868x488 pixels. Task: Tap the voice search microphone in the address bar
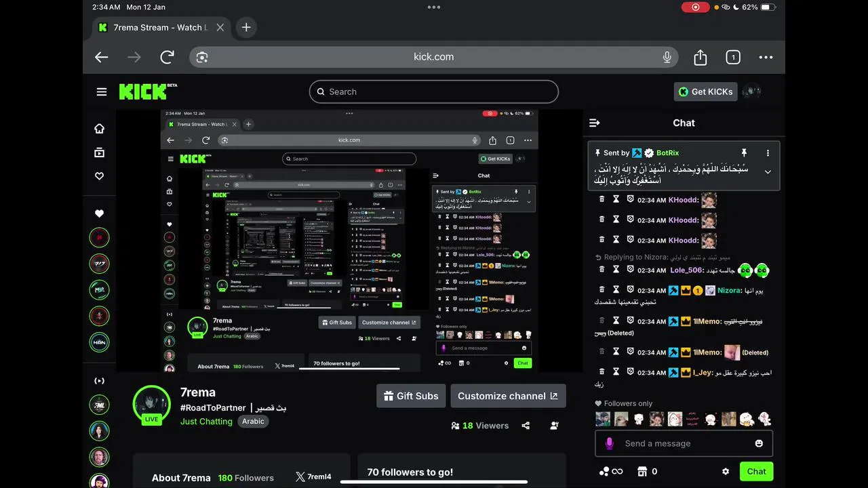click(667, 57)
